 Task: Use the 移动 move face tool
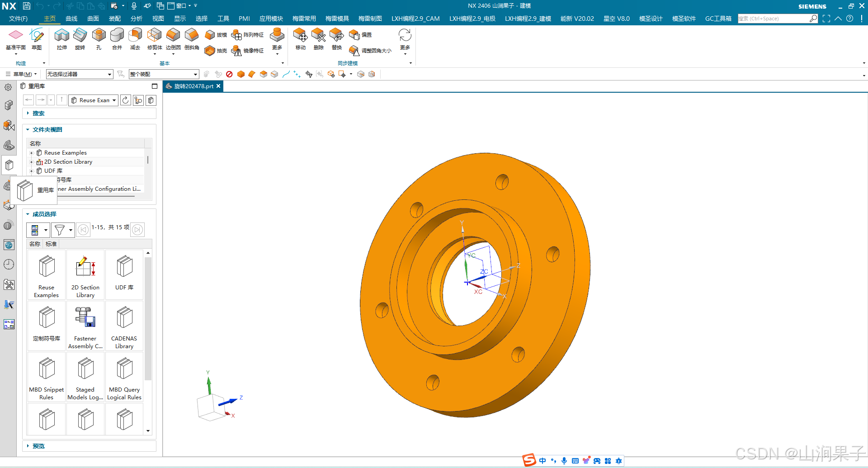(300, 39)
